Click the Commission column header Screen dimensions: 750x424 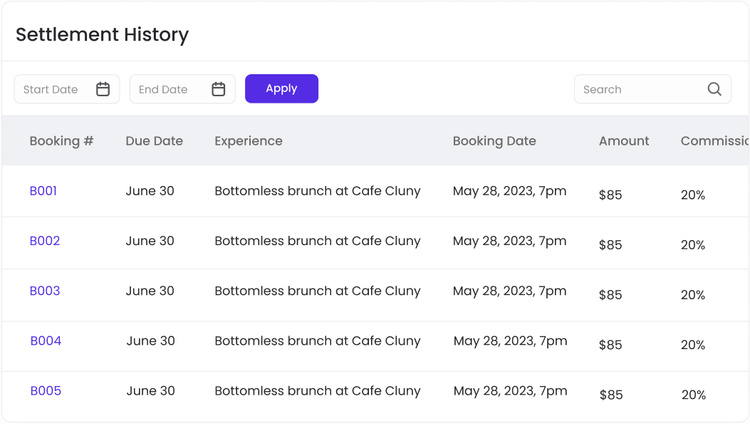coord(714,141)
